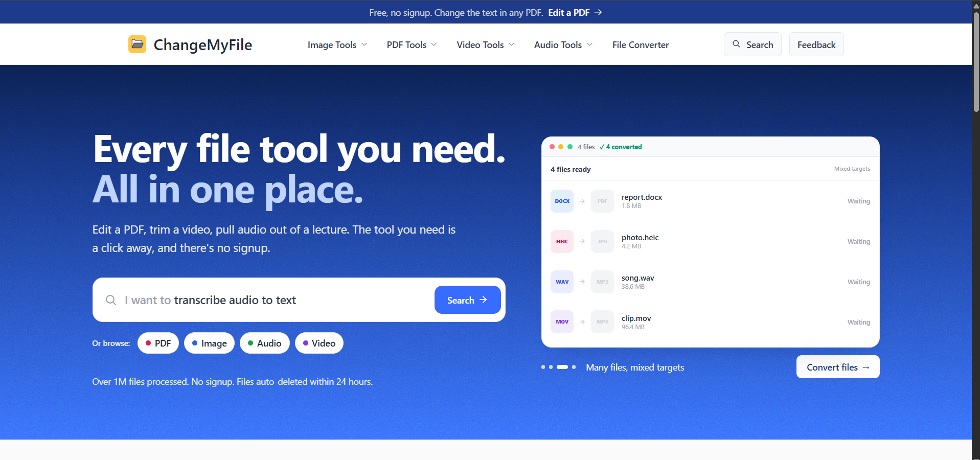Click the WAV file type badge
The height and width of the screenshot is (460, 980).
(562, 282)
